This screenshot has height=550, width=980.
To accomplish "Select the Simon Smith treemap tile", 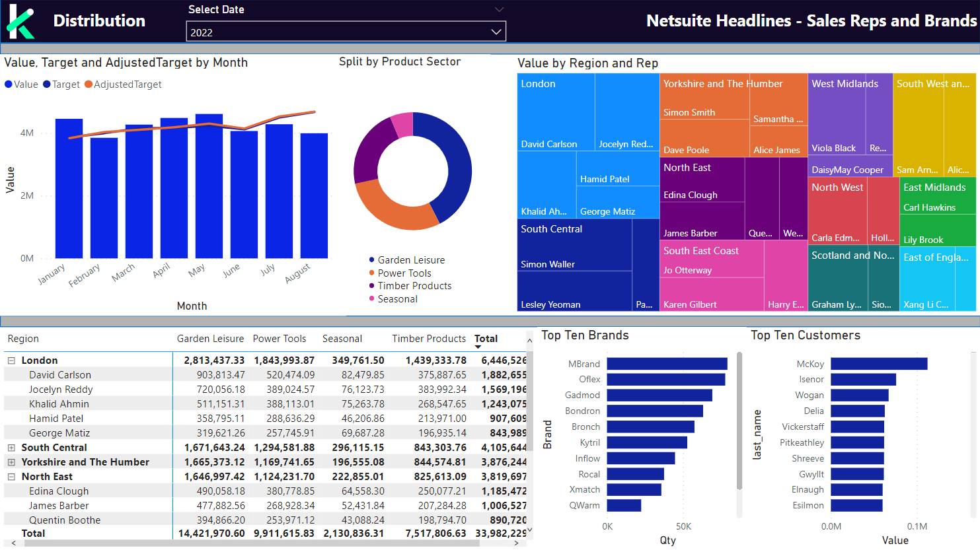I will pyautogui.click(x=704, y=97).
